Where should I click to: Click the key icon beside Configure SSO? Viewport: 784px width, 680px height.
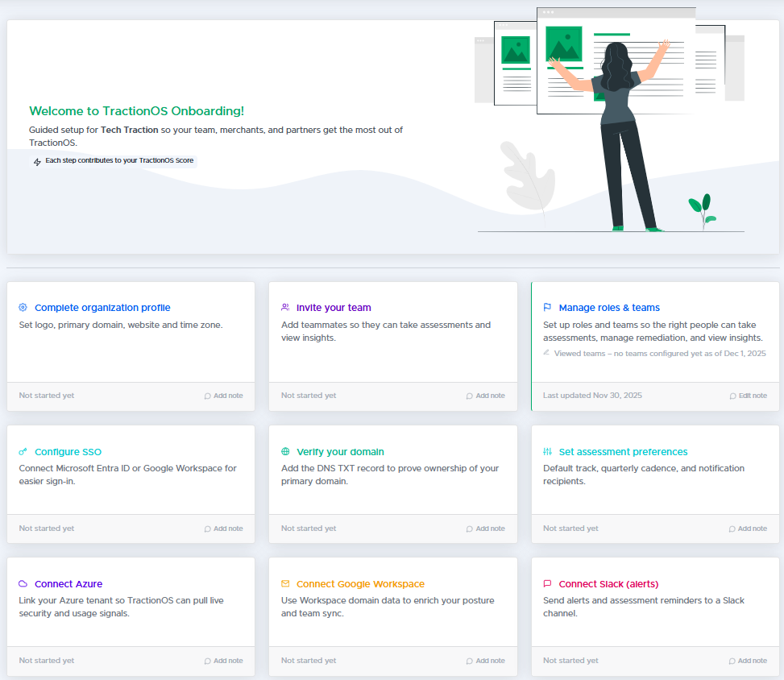coord(23,452)
